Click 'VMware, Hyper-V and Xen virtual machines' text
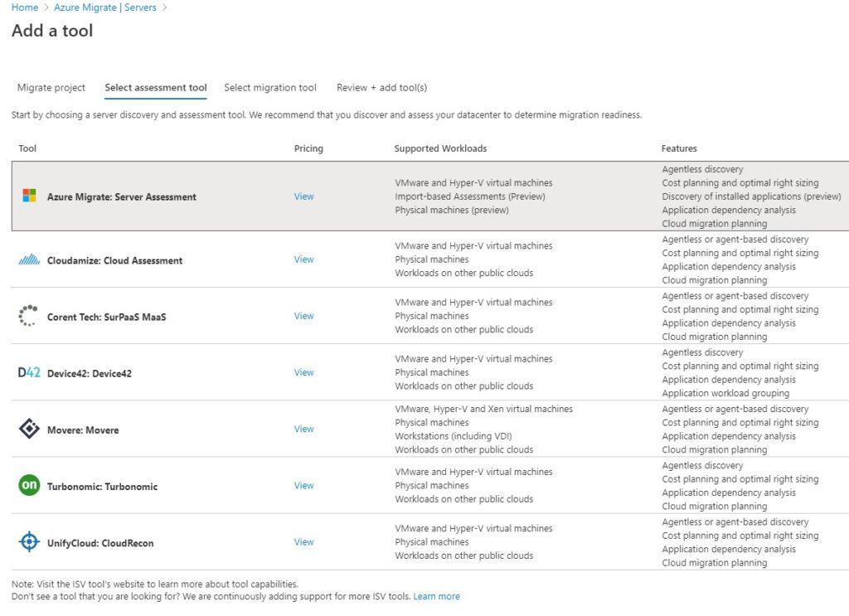 pos(483,409)
